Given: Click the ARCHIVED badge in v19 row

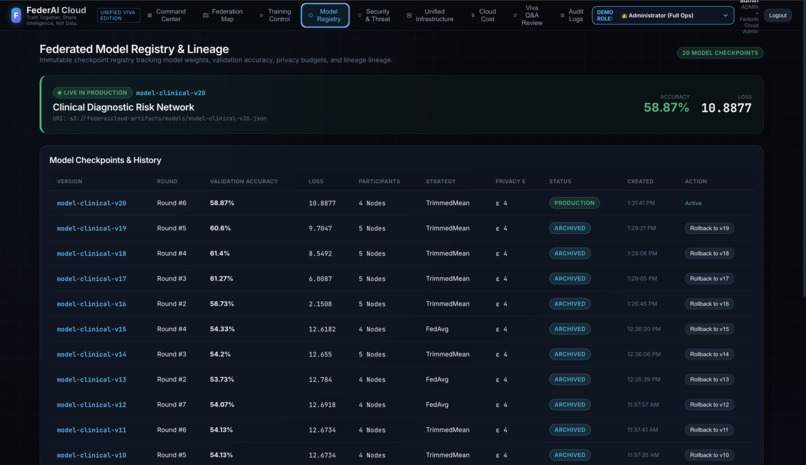Looking at the screenshot, I should pyautogui.click(x=570, y=228).
